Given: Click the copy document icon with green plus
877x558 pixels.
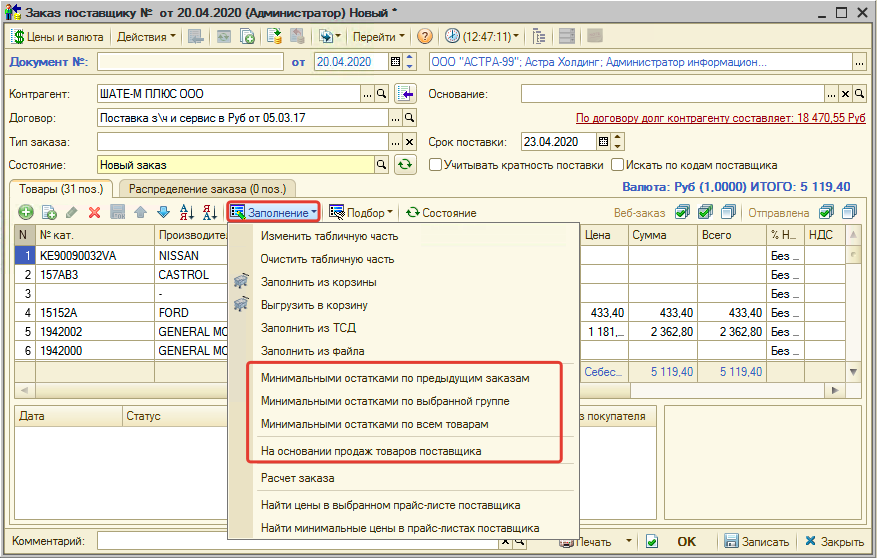Looking at the screenshot, I should (247, 37).
